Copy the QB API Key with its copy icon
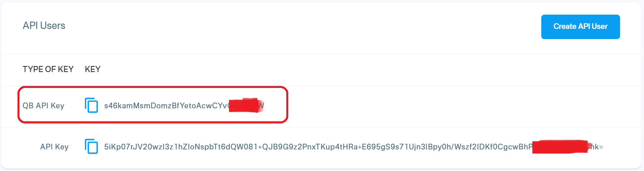The width and height of the screenshot is (644, 171). [91, 105]
